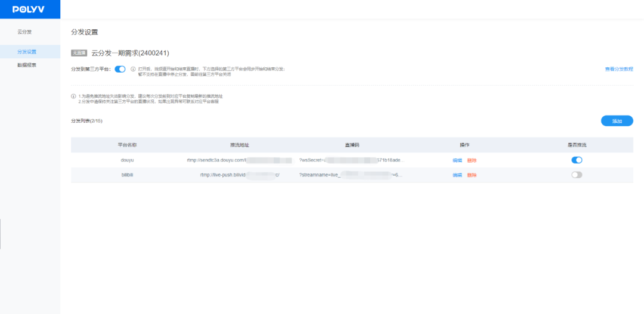
Task: Open 云分发 in the sidebar
Action: 24,32
